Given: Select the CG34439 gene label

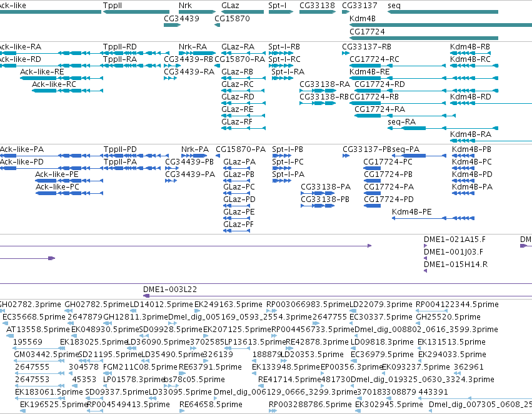Looking at the screenshot, I should pos(181,18).
